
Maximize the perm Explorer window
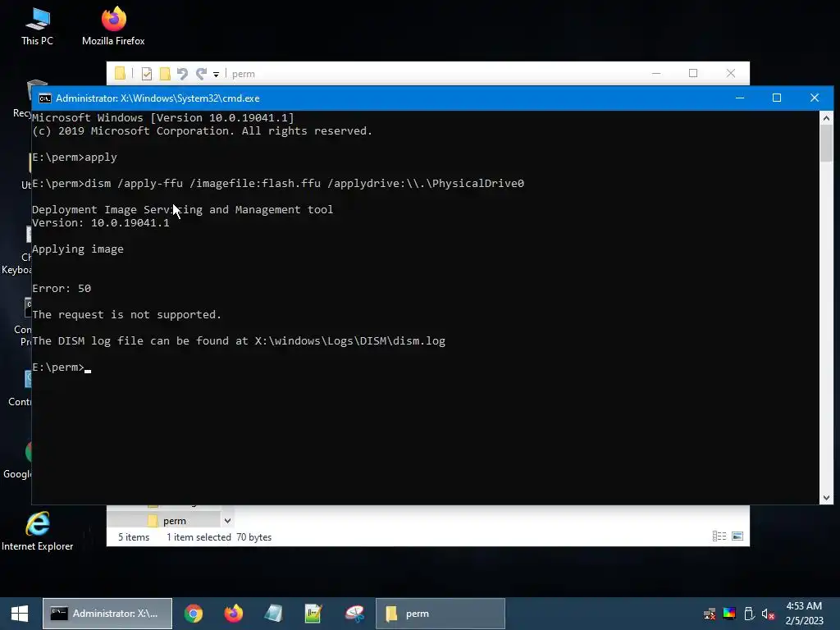[x=693, y=73]
